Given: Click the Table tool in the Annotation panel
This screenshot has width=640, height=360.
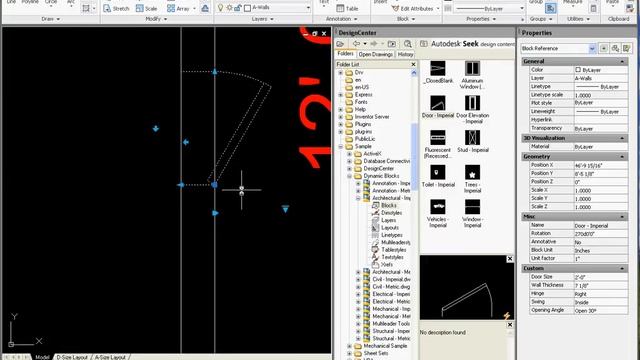Looking at the screenshot, I should click(347, 8).
